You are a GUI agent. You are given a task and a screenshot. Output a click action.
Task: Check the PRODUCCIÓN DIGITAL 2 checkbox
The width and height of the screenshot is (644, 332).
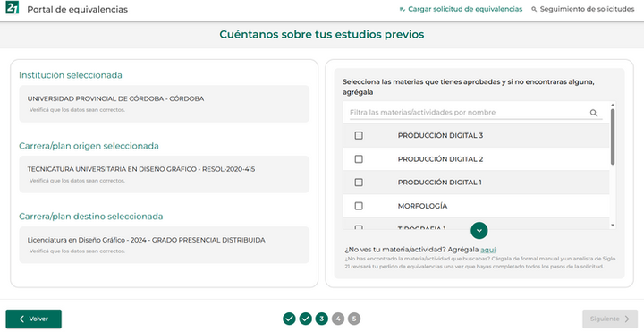coord(359,159)
